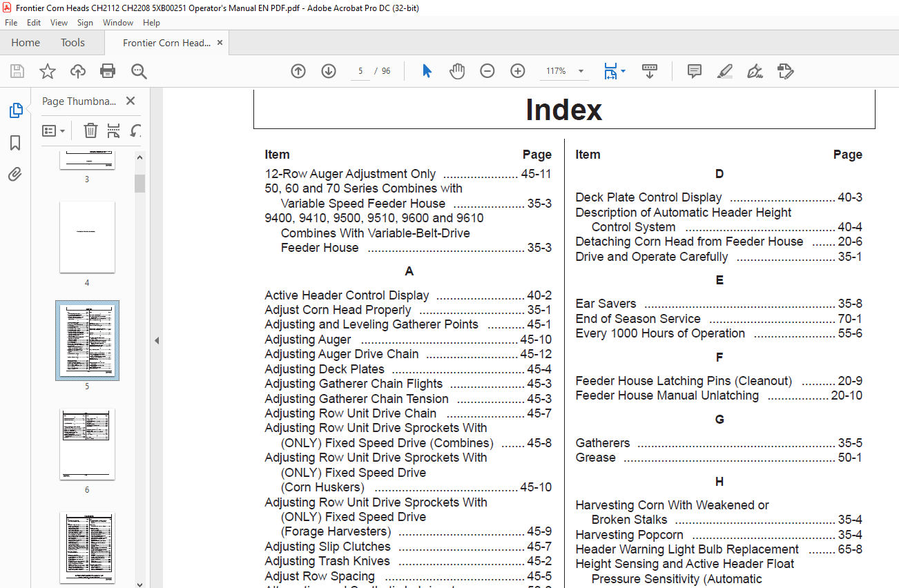Star this file as a favorite
Screen dimensions: 899x588
pos(48,71)
